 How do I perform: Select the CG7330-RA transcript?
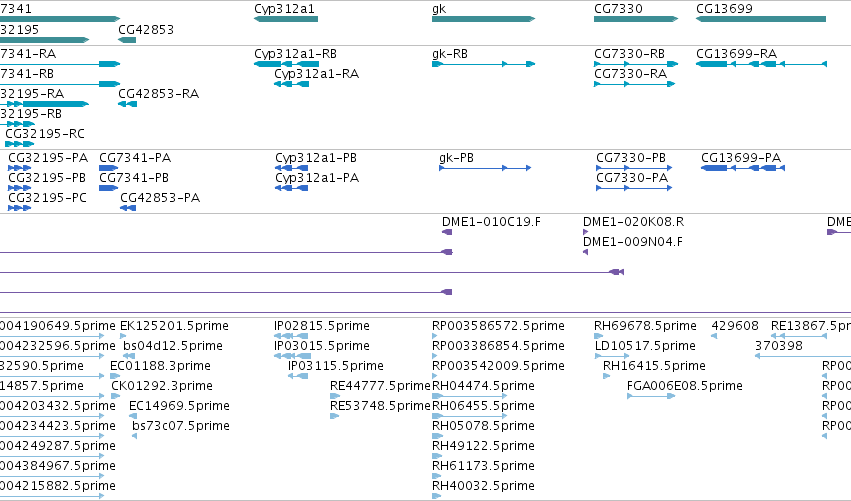(634, 84)
